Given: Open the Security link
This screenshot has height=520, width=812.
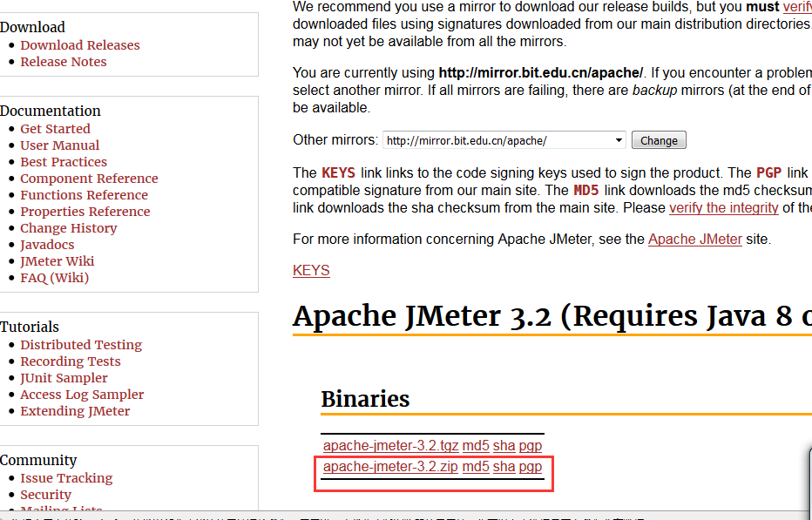Looking at the screenshot, I should (45, 494).
